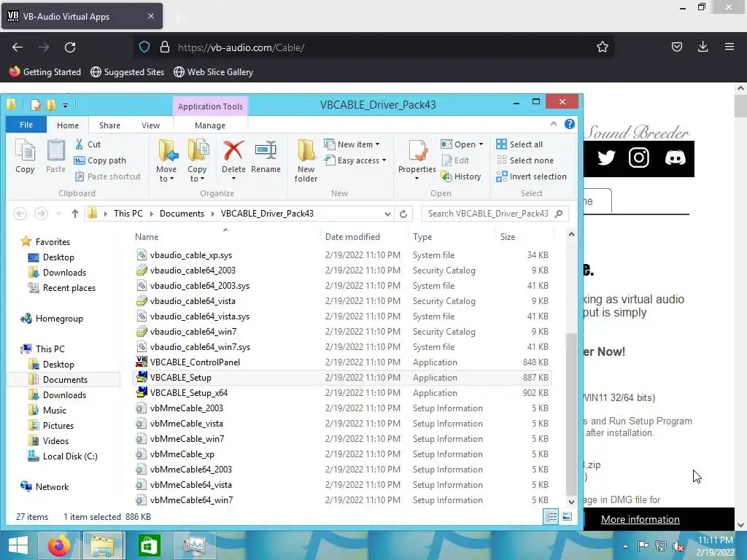Click the red Delete icon
Viewport: 747px width, 560px height.
[x=233, y=150]
